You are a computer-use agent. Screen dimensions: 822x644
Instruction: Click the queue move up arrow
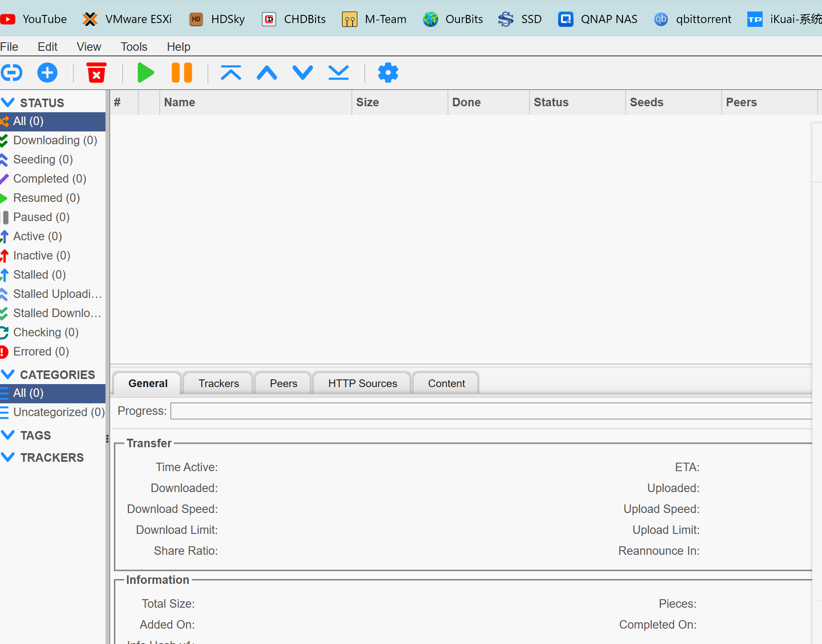[267, 73]
